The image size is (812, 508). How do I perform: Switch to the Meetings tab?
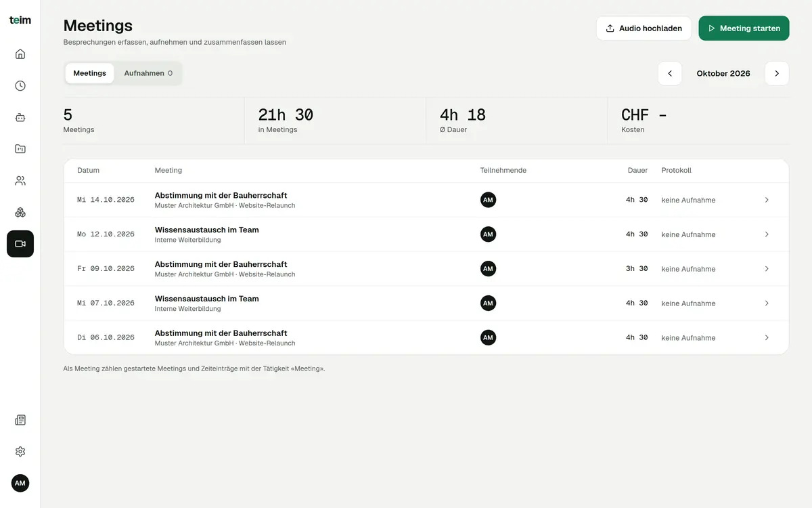90,73
